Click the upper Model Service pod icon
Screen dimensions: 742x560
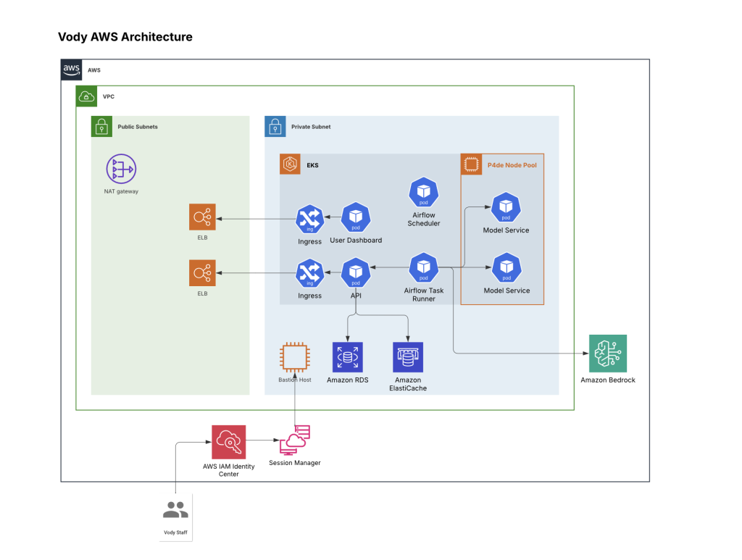[x=506, y=207]
